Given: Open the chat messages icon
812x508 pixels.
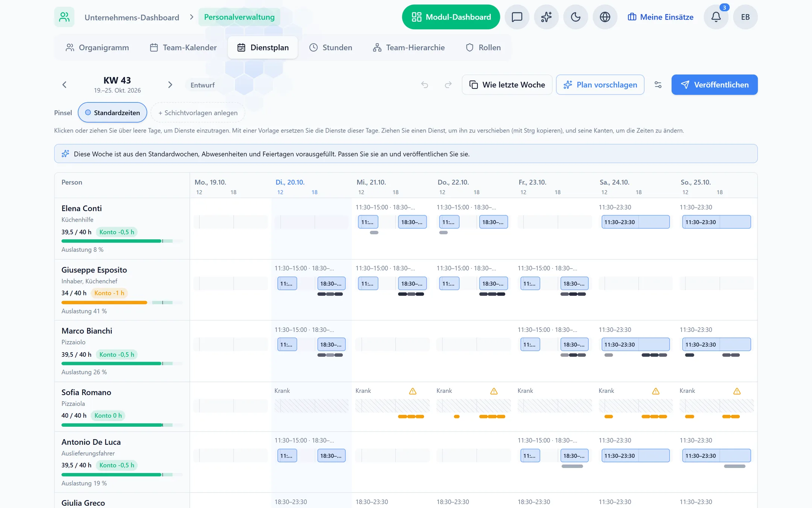Looking at the screenshot, I should point(517,17).
